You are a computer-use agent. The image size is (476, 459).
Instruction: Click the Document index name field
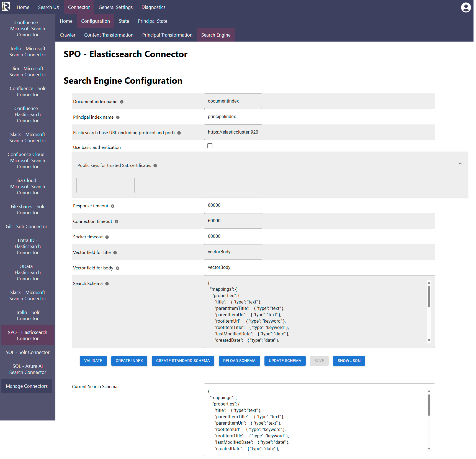pyautogui.click(x=233, y=101)
